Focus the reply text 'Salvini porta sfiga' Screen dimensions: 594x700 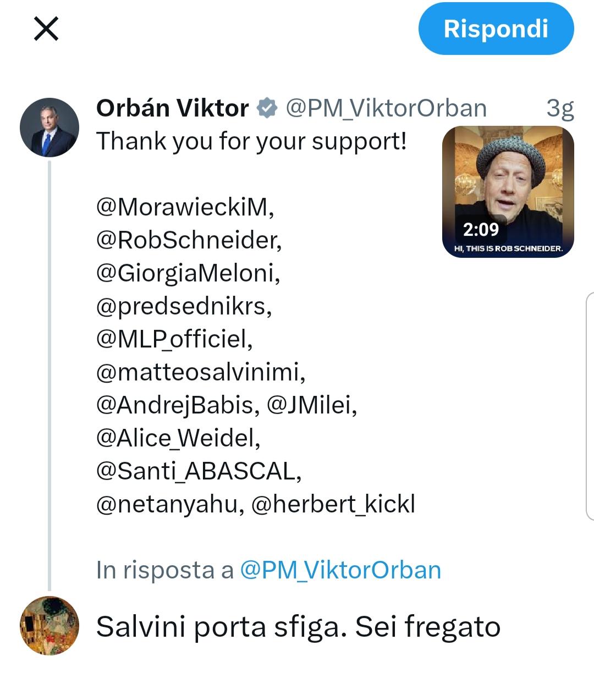pyautogui.click(x=298, y=627)
